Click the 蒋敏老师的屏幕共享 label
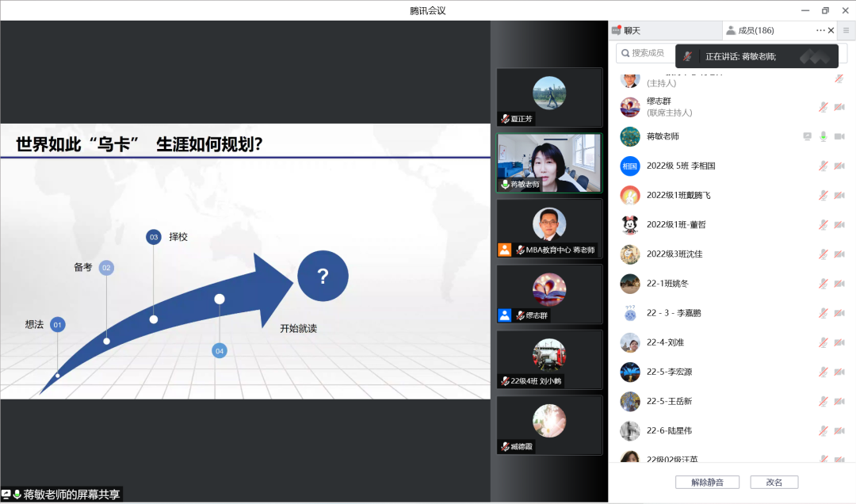Viewport: 856px width, 504px height. tap(71, 494)
